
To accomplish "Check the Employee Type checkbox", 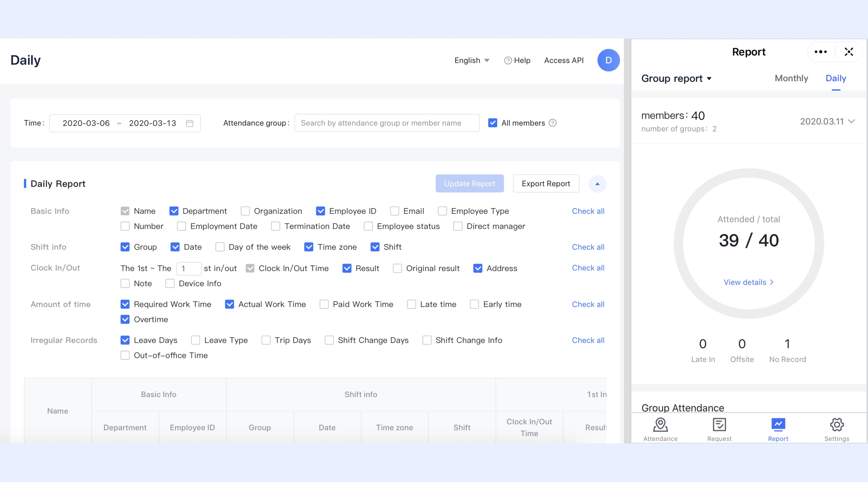I will tap(442, 211).
